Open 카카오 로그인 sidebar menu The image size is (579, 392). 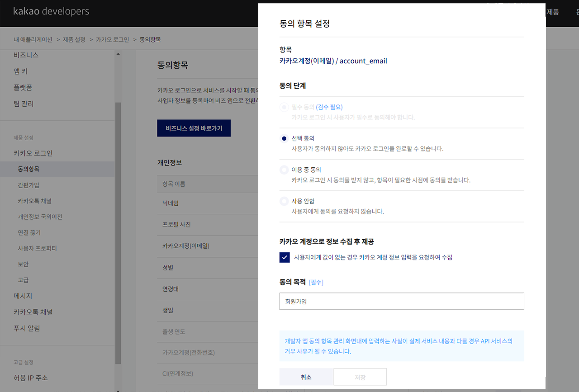coord(33,153)
